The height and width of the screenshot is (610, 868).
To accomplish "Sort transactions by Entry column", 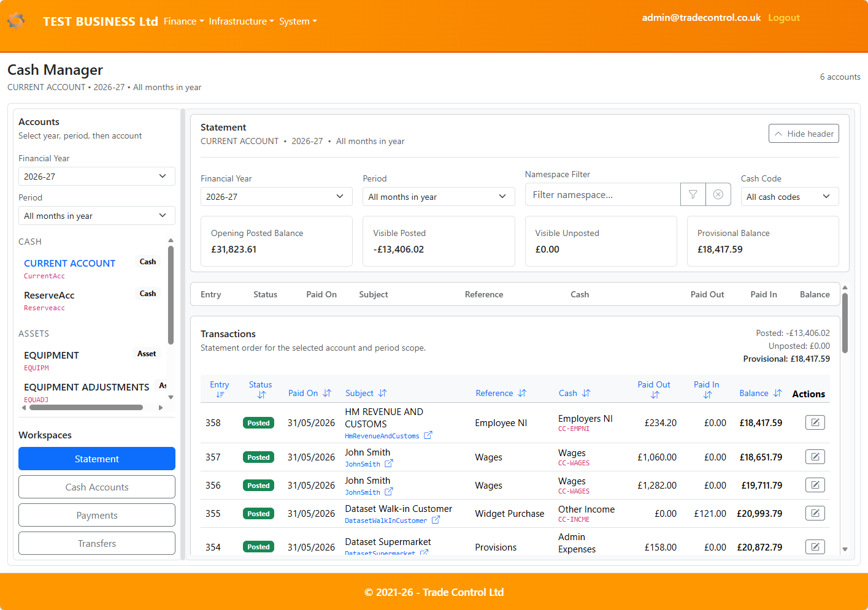I will (220, 389).
